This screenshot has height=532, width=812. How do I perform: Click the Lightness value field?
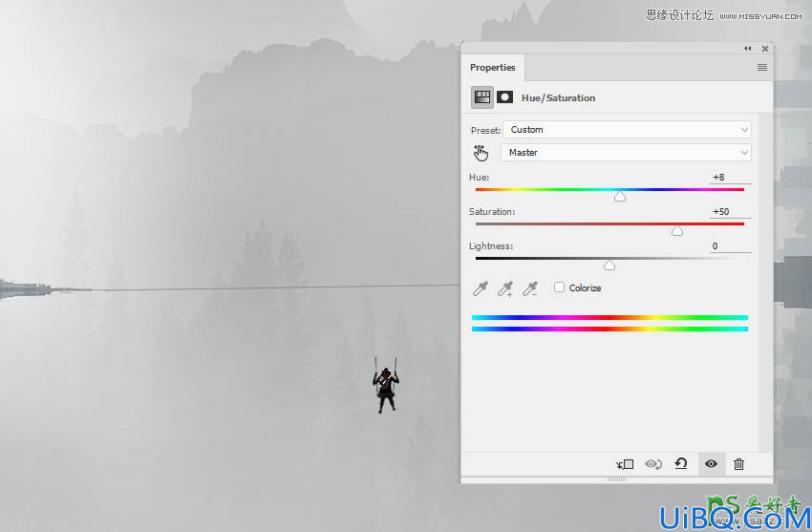point(730,246)
